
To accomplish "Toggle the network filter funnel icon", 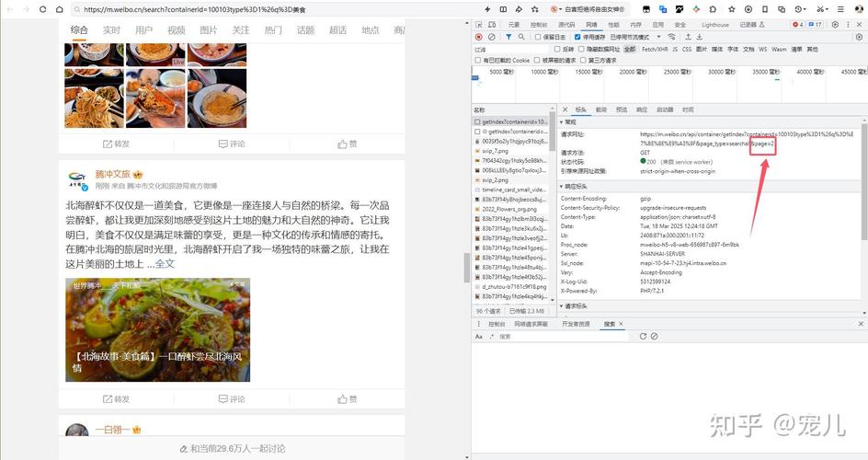I will [x=508, y=37].
